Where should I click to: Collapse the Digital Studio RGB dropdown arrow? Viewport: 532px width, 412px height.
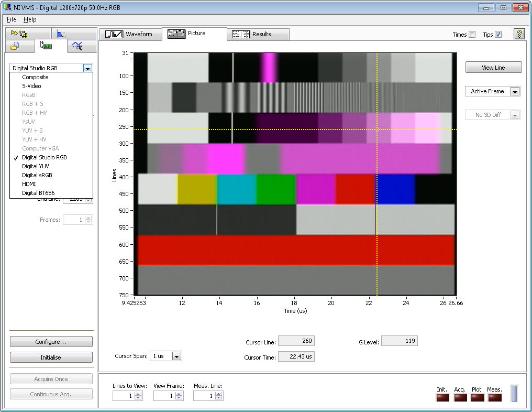(87, 68)
